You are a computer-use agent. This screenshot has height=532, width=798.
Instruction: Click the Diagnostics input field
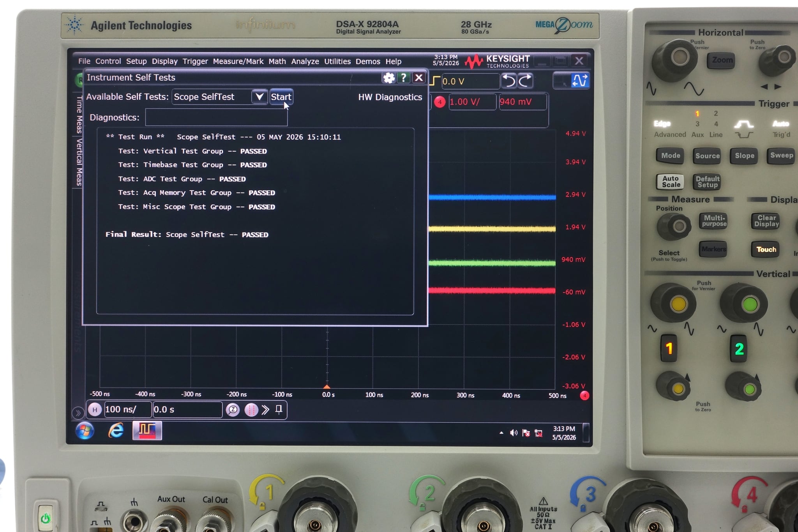click(216, 117)
